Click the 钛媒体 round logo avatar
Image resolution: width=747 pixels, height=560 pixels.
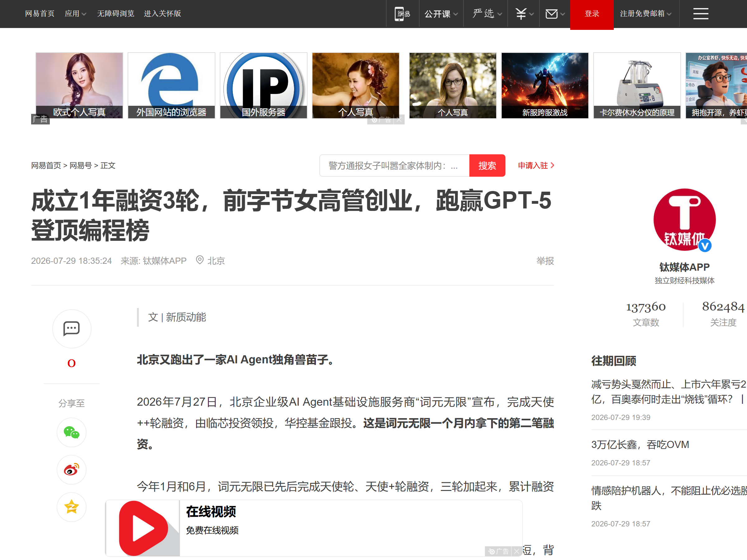684,220
